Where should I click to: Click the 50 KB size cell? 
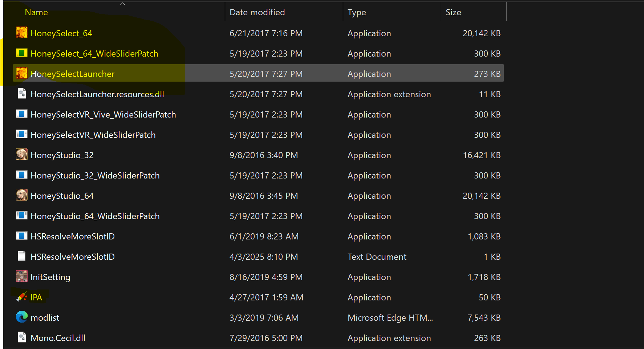pos(490,297)
